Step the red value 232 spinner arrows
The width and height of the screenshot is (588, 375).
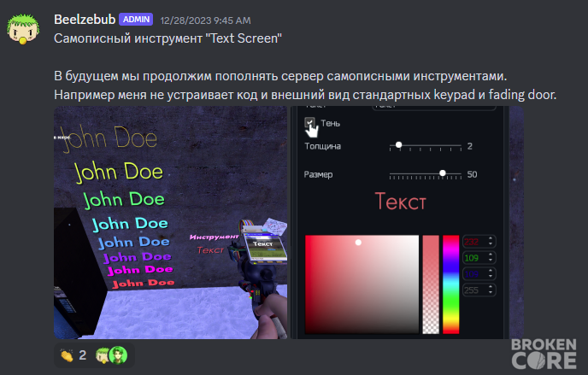click(x=491, y=242)
